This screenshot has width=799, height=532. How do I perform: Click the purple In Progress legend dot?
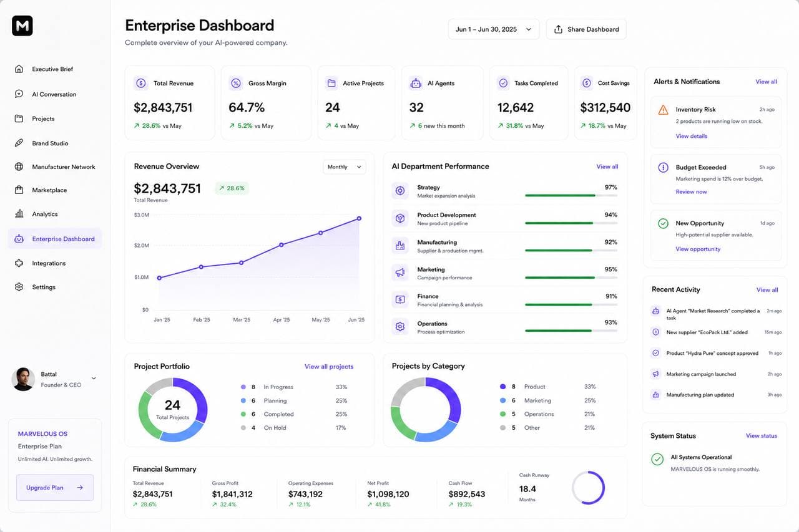[x=243, y=387]
